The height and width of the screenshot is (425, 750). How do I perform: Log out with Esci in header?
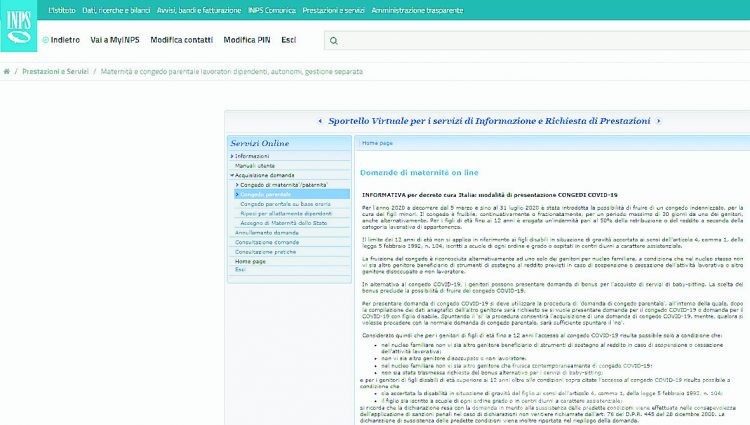pos(288,40)
